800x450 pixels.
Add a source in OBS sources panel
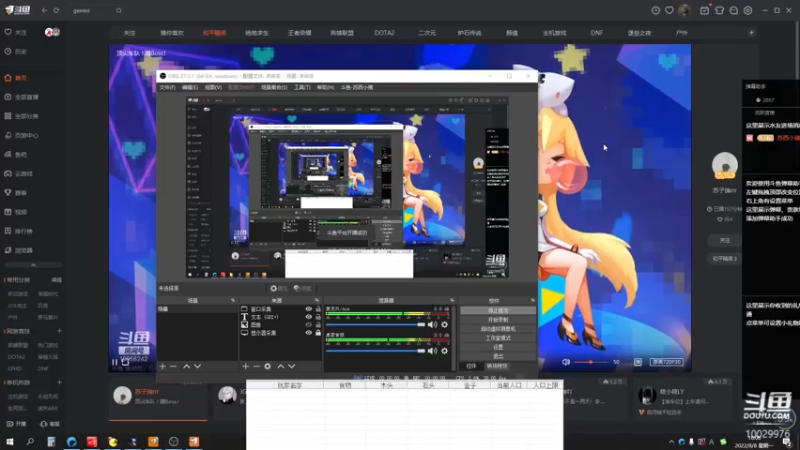click(245, 366)
